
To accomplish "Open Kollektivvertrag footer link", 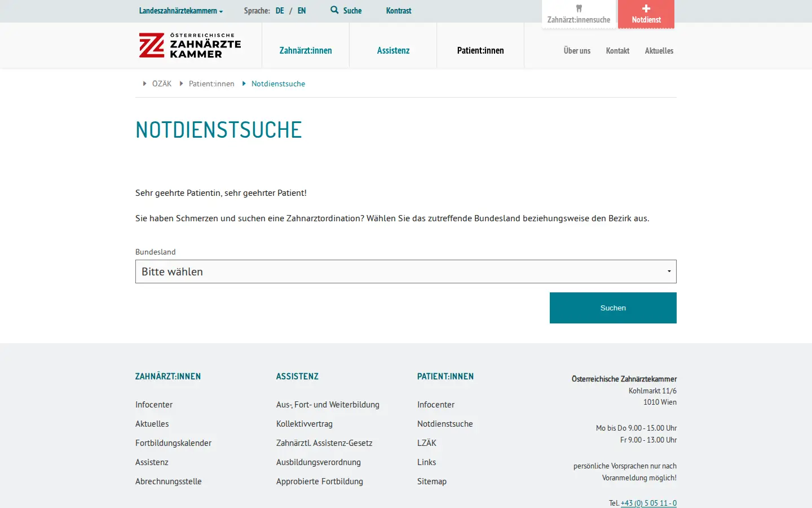I will (x=304, y=424).
